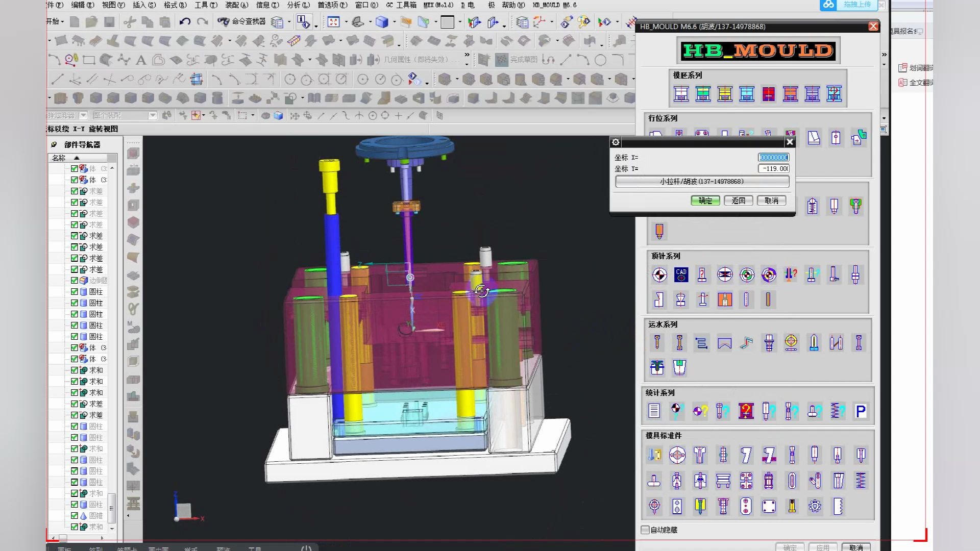Uncheck the 边倒圆 feature checkbox
The height and width of the screenshot is (551, 980).
75,281
